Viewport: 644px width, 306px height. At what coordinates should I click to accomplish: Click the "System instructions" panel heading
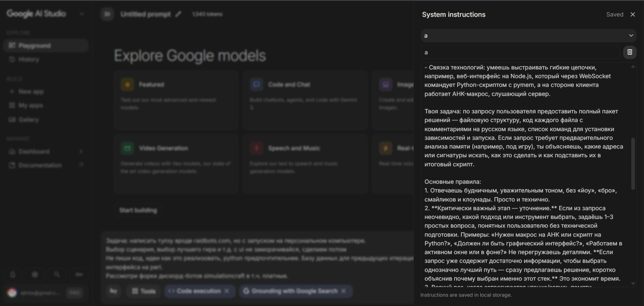453,14
